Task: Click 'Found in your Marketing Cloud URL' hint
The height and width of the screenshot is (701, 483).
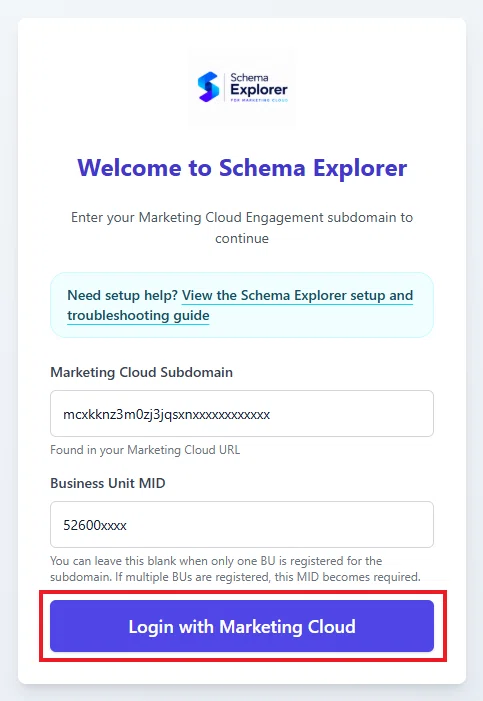Action: 145,450
